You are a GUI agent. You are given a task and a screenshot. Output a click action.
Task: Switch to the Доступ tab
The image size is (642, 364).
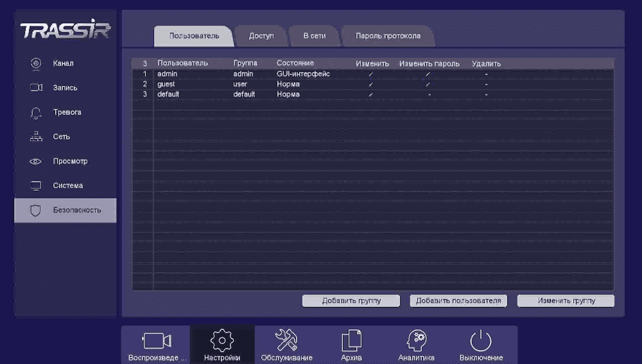pyautogui.click(x=261, y=36)
